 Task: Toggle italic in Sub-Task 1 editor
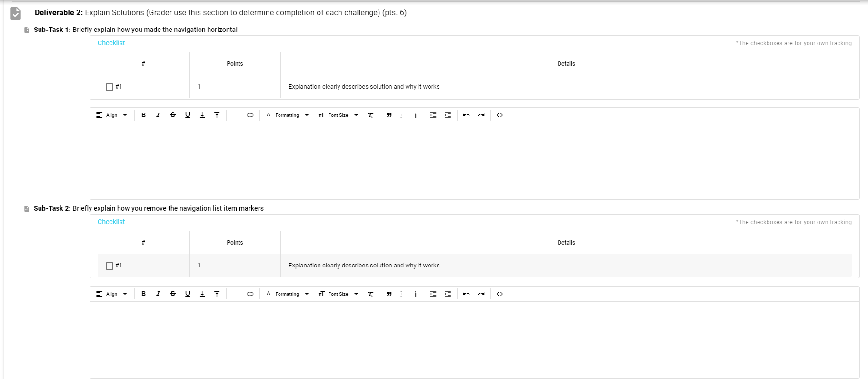[x=158, y=115]
